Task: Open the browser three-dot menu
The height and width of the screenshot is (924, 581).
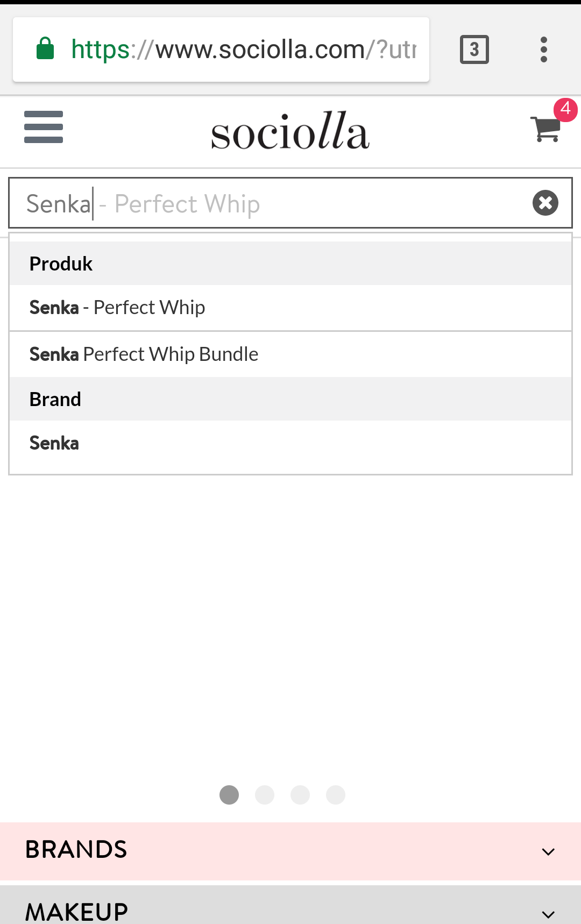Action: 544,49
